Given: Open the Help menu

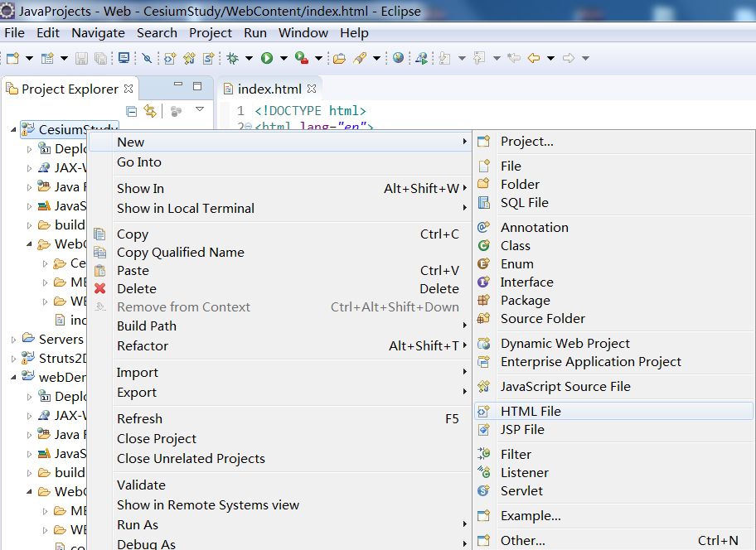Looking at the screenshot, I should tap(355, 33).
